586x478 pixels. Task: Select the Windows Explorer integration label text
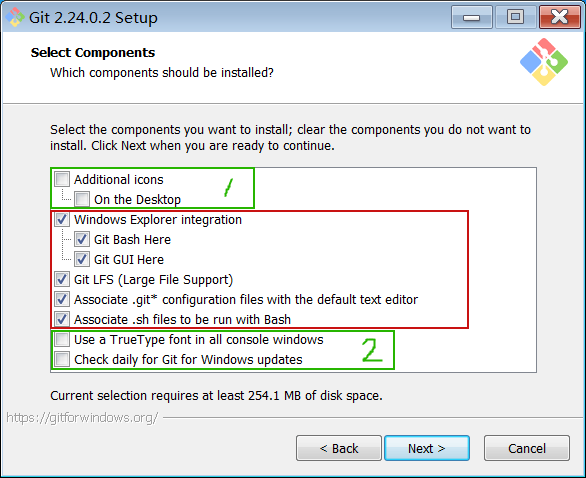158,219
